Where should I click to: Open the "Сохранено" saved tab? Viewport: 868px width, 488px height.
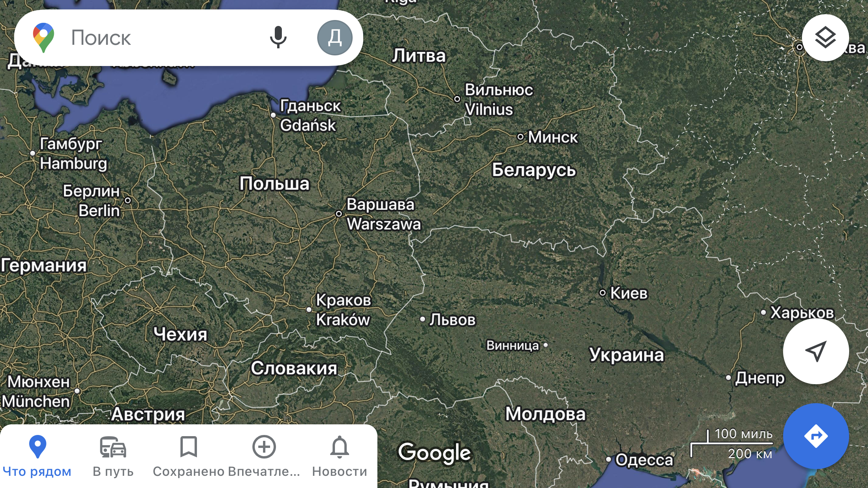[x=188, y=457]
